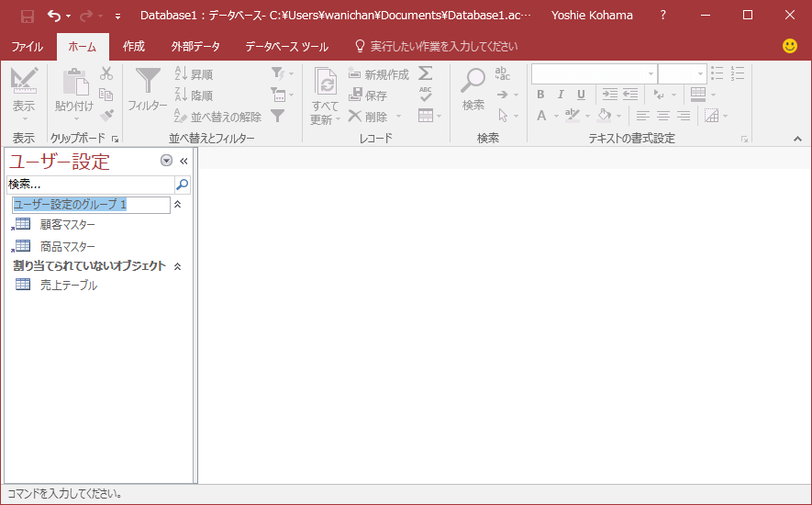Click the すべて更新 refresh all button
This screenshot has height=505, width=812.
pos(325,95)
